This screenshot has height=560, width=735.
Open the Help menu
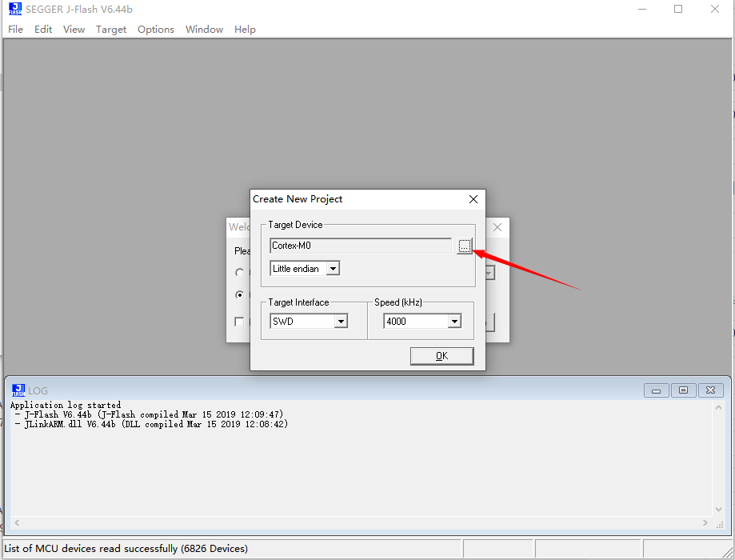coord(246,29)
